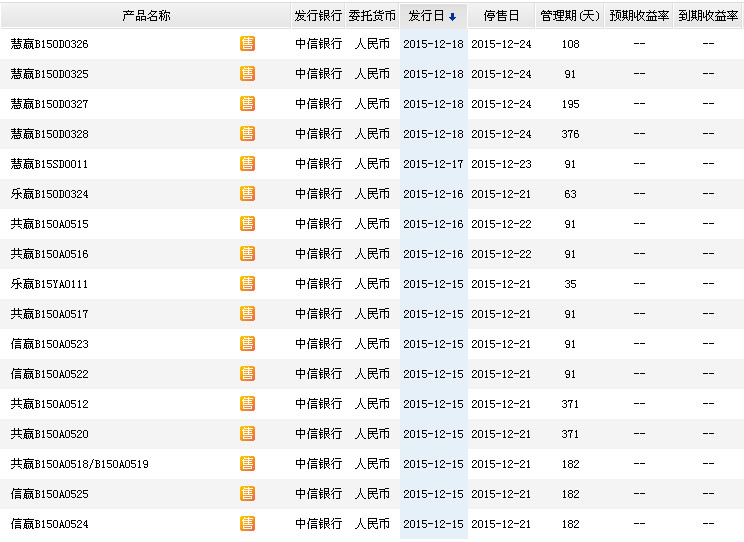The height and width of the screenshot is (542, 744).
Task: Open product 共赢B150A0517
Action: tap(50, 314)
